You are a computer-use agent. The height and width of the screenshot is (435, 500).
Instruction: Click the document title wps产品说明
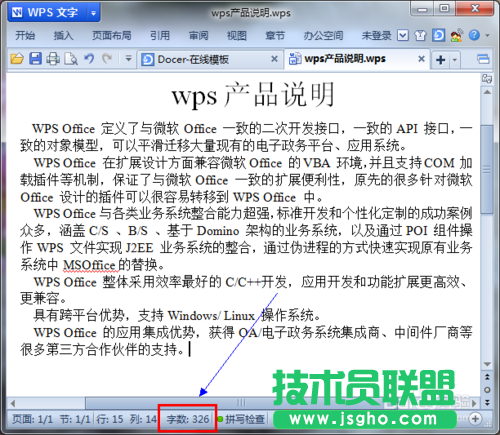tap(252, 95)
